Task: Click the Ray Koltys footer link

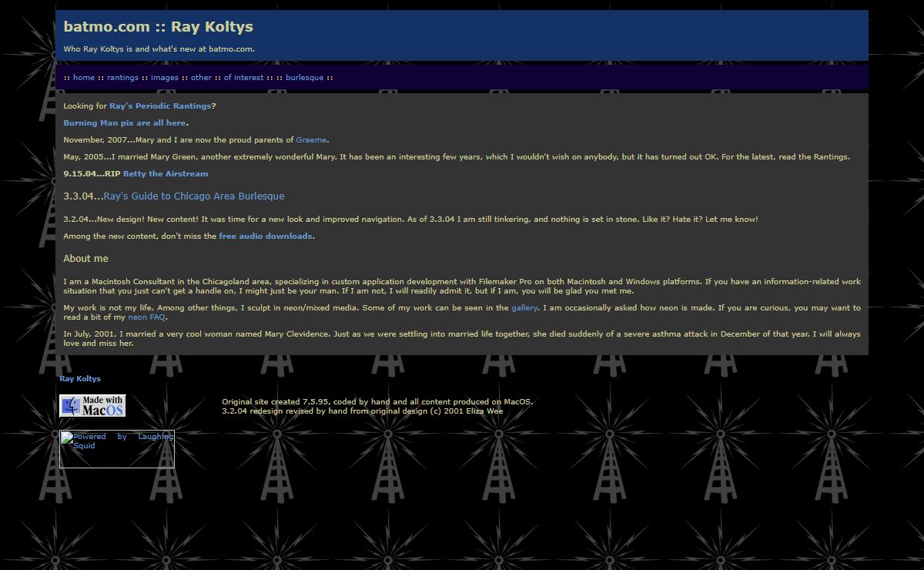Action: pos(80,379)
